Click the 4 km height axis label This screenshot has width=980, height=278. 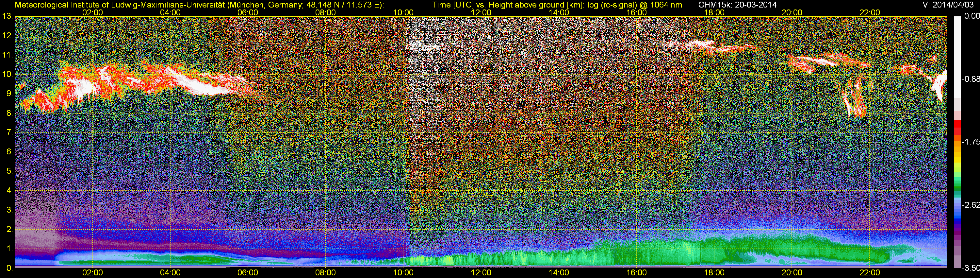(x=9, y=190)
